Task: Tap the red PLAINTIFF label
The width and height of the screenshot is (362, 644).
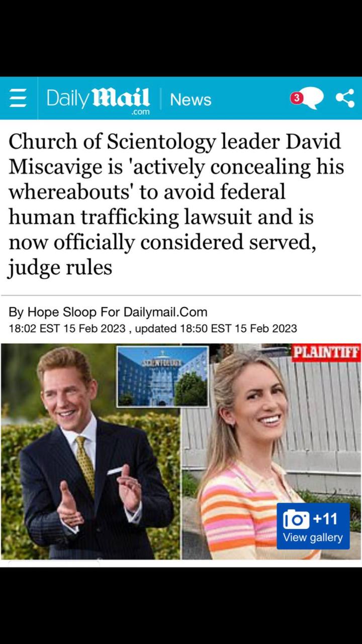Action: 327,352
